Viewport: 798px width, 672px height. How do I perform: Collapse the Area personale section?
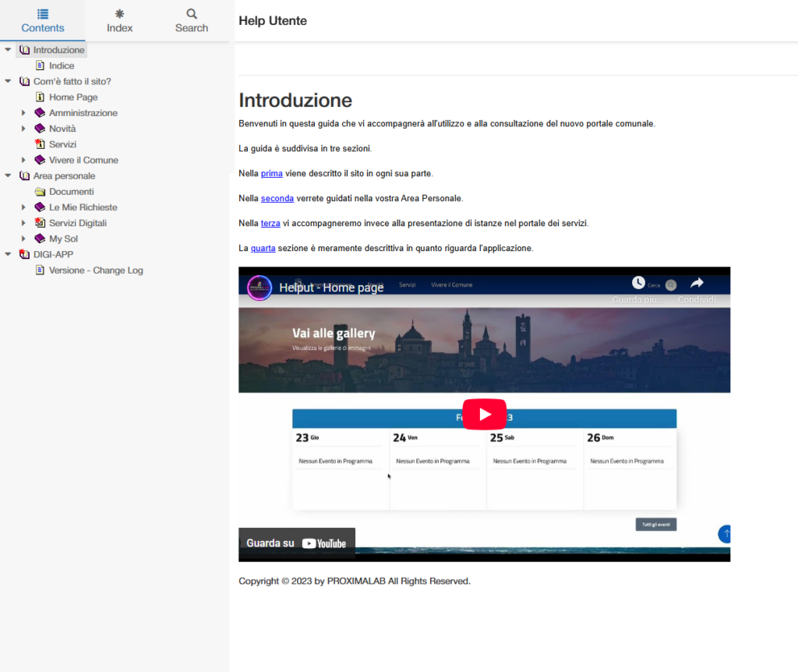coord(8,176)
